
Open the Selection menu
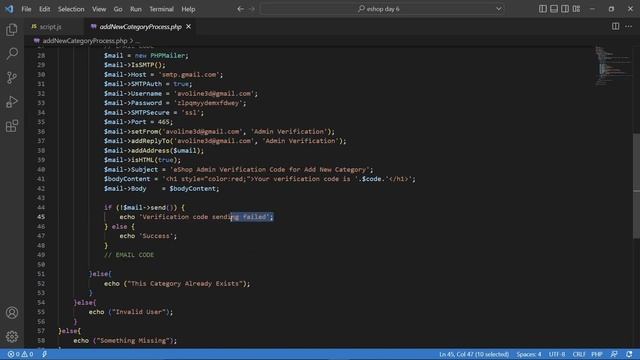click(71, 9)
